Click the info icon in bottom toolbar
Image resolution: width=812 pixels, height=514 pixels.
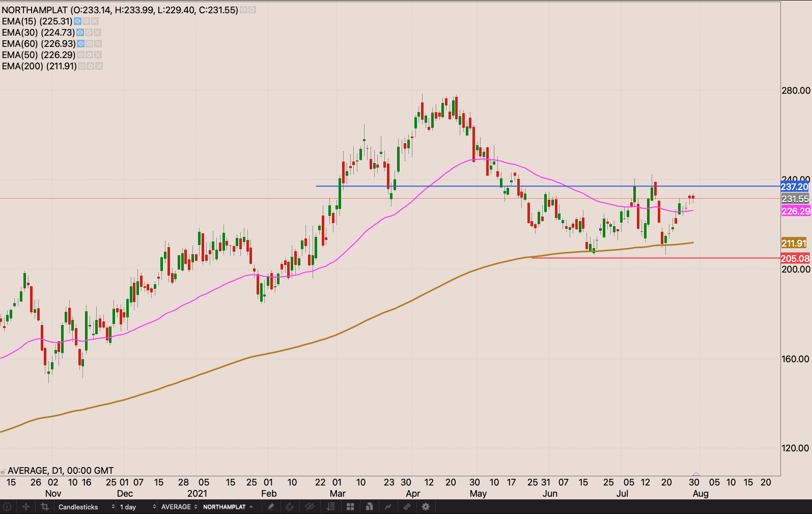[7, 507]
